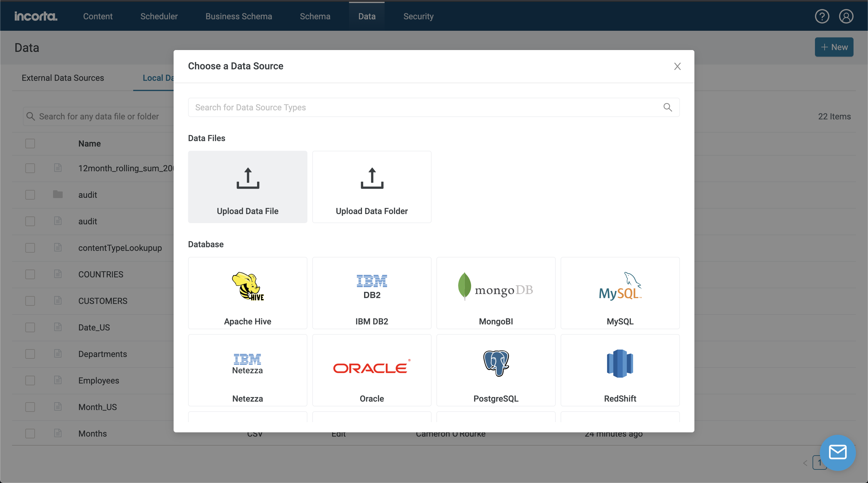Image resolution: width=868 pixels, height=483 pixels.
Task: Select the MySQL database connector
Action: 620,293
